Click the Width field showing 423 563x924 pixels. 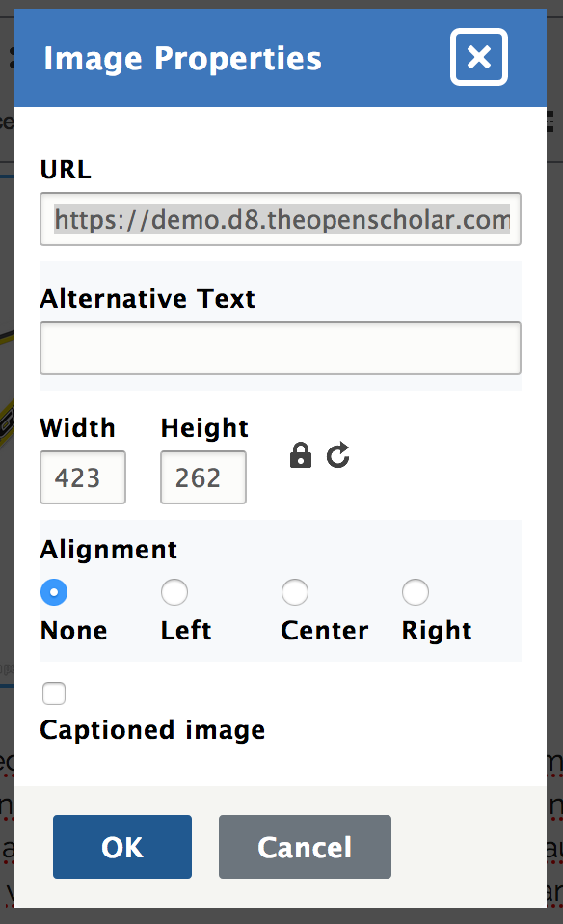[83, 477]
